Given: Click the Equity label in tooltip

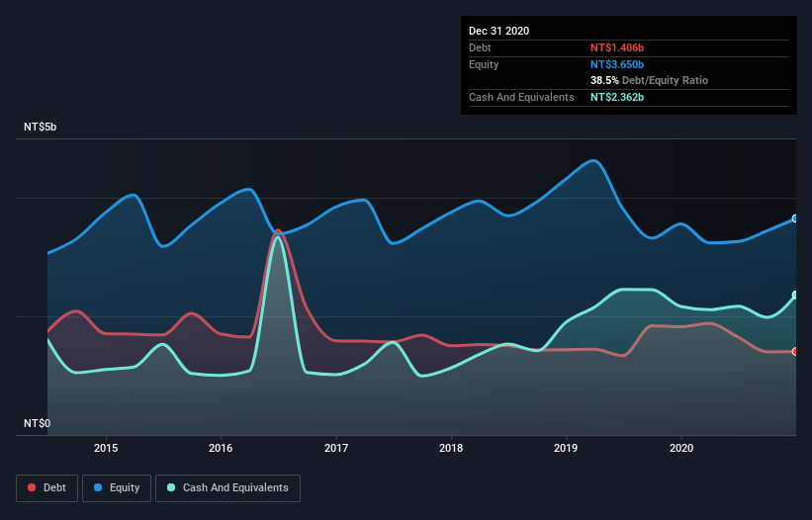Looking at the screenshot, I should [484, 64].
